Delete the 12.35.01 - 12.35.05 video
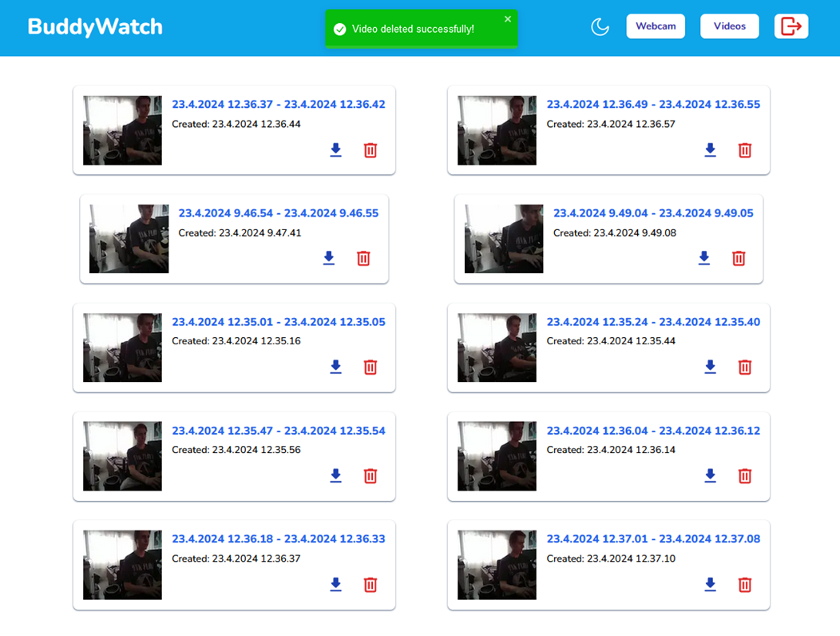This screenshot has height=636, width=840. (370, 368)
